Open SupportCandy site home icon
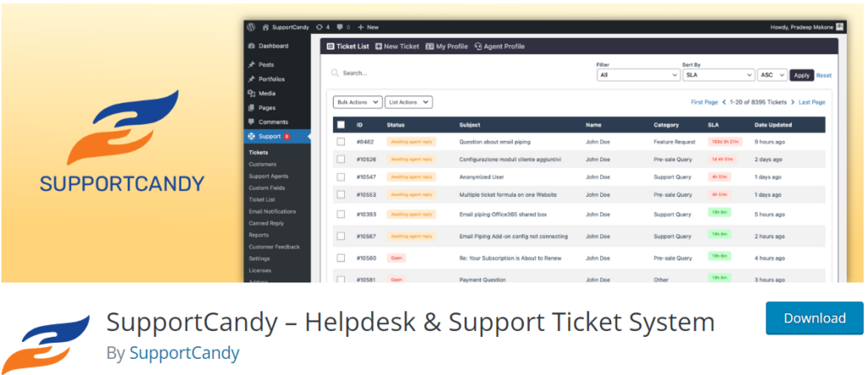Image resolution: width=868 pixels, height=375 pixels. [265, 26]
